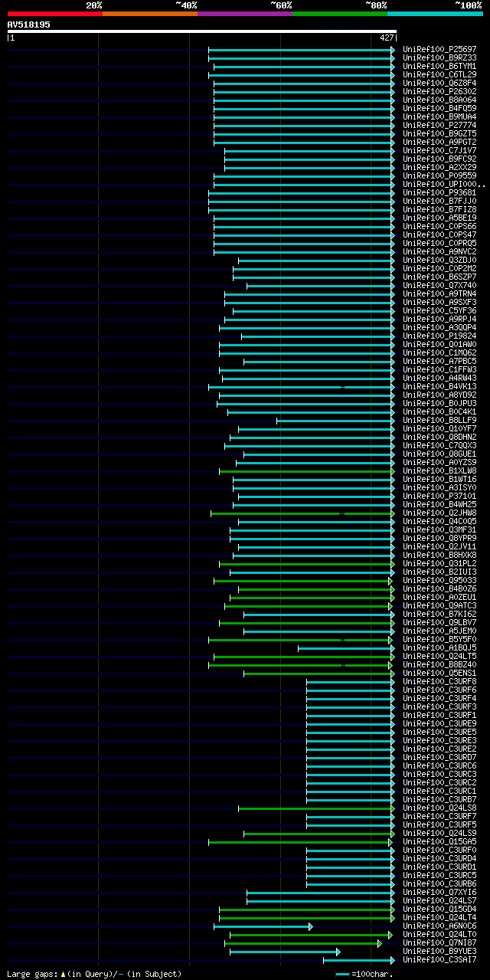Viewport: 490px width, 980px height.
Task: Select label UniRef100_C5YF36
Action: click(x=439, y=310)
